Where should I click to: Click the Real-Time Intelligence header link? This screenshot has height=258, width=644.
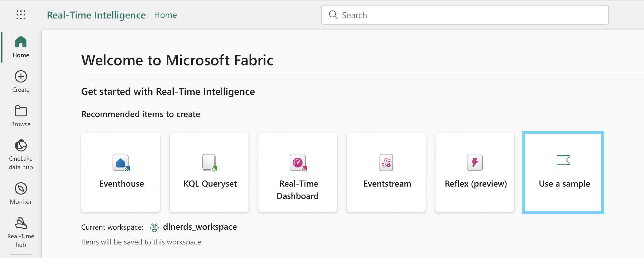click(x=96, y=15)
